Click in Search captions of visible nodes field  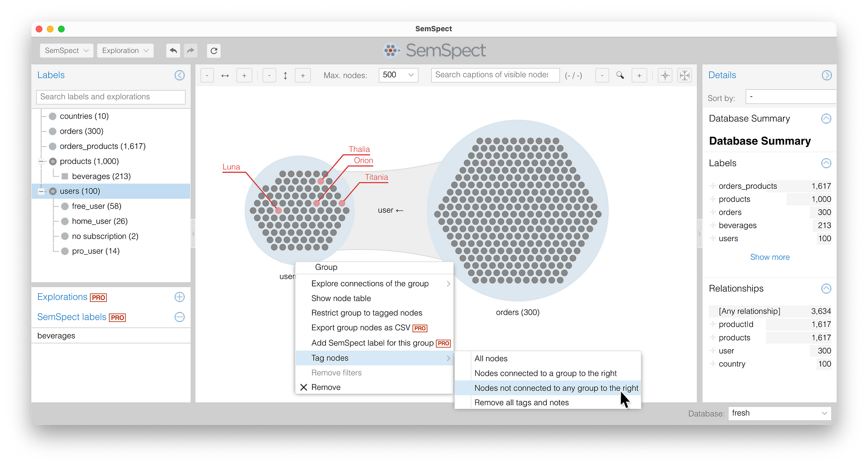tap(495, 75)
